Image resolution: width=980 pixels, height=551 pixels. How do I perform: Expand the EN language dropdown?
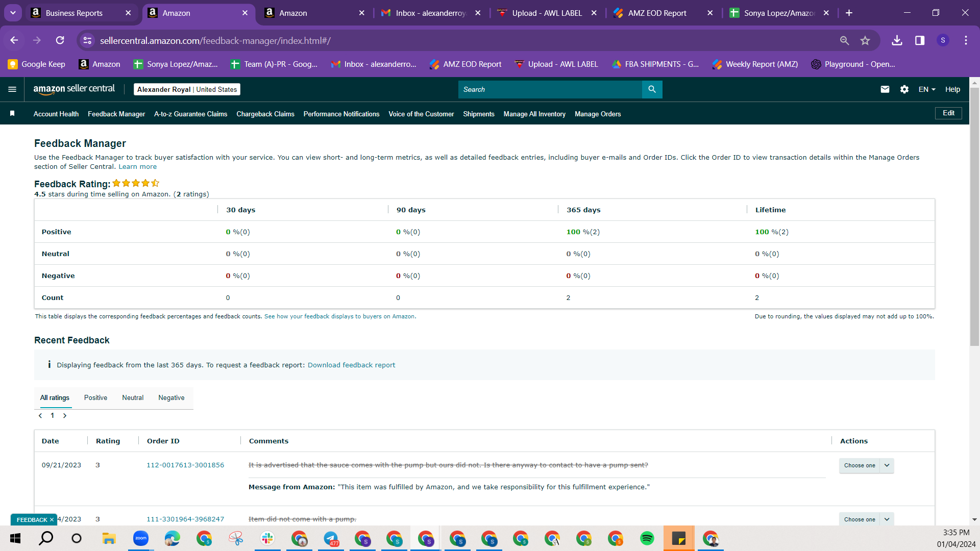click(x=927, y=89)
